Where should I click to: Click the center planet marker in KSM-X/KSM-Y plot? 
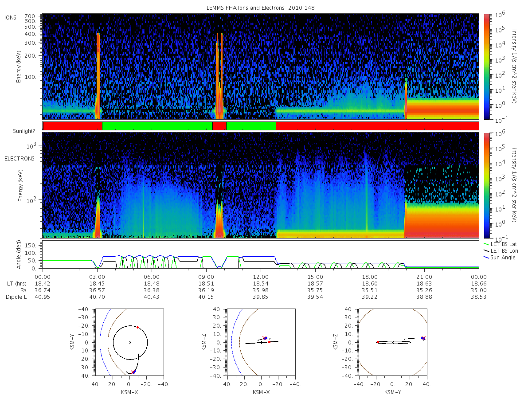[x=130, y=342]
